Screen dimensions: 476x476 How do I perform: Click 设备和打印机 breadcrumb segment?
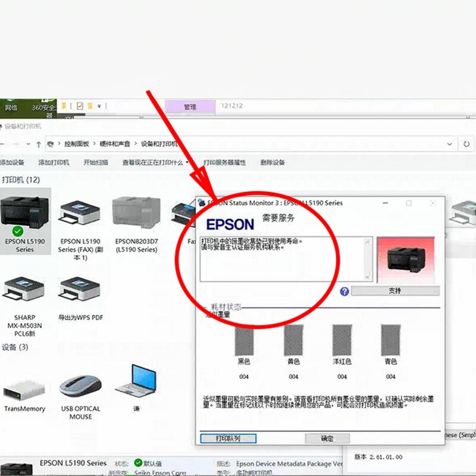[159, 144]
